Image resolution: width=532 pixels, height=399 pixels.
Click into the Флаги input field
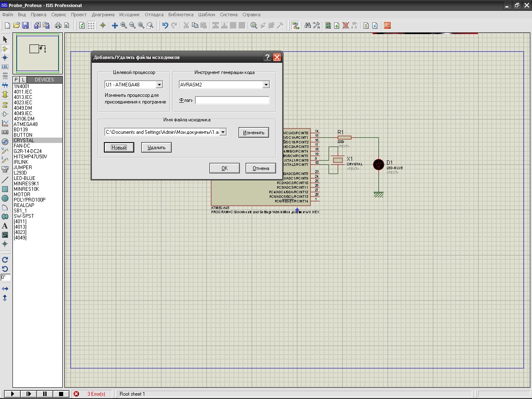232,100
